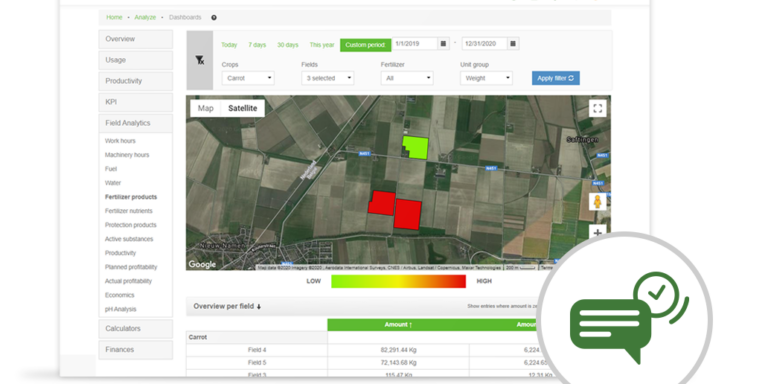The image size is (768, 384).
Task: Open the Overview sidebar section
Action: [x=136, y=39]
